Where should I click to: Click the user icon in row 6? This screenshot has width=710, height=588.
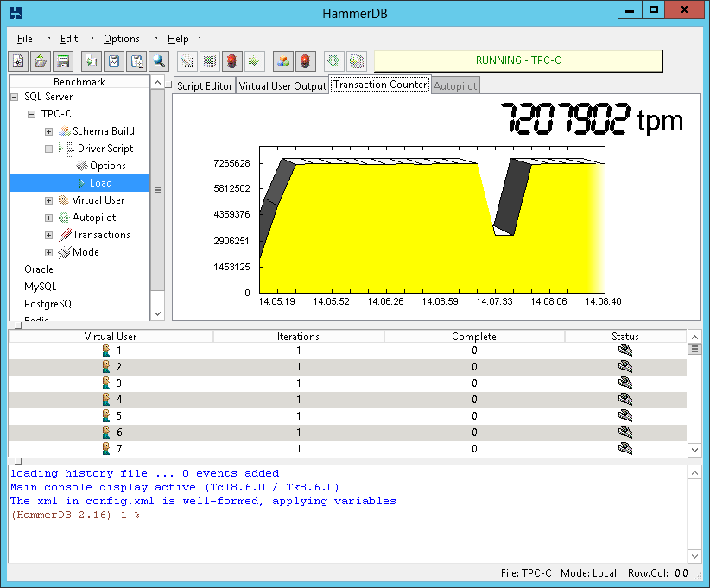click(106, 433)
